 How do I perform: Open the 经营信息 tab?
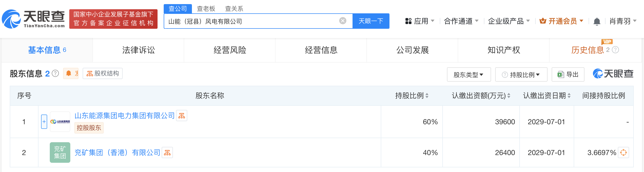pos(321,50)
